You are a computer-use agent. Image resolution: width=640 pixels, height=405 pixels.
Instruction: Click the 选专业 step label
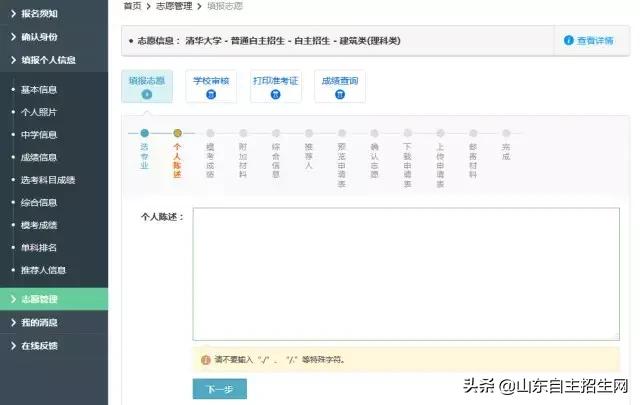(144, 156)
